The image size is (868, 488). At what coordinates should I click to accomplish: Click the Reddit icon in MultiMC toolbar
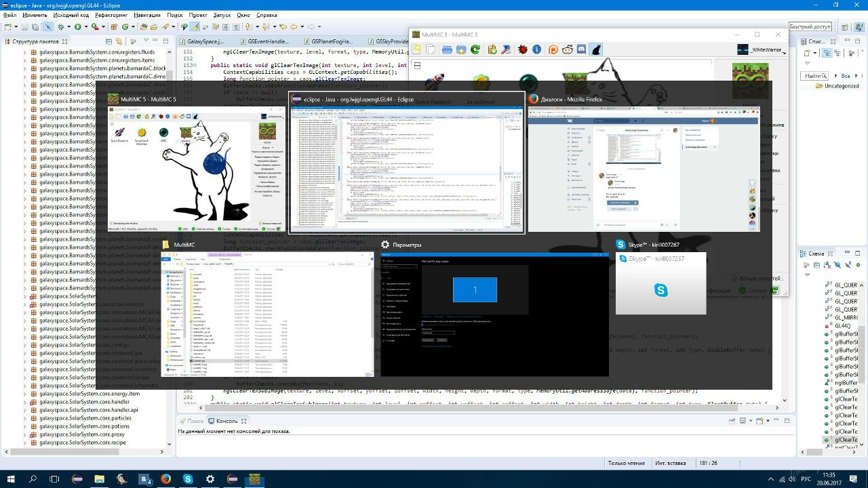coord(568,49)
